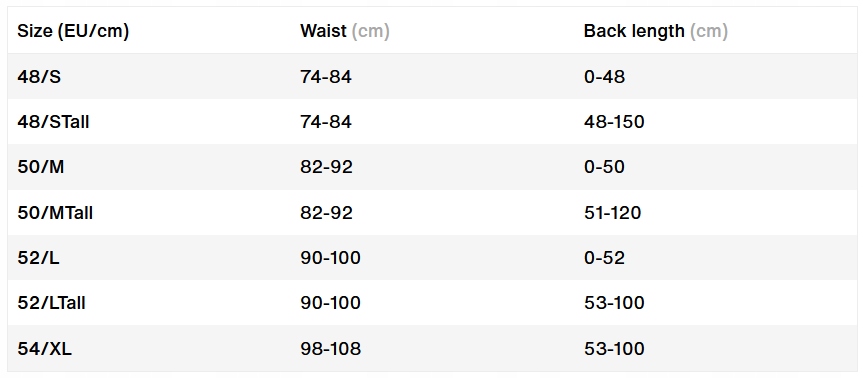Select the 48/S size row
This screenshot has width=863, height=378.
click(x=432, y=76)
